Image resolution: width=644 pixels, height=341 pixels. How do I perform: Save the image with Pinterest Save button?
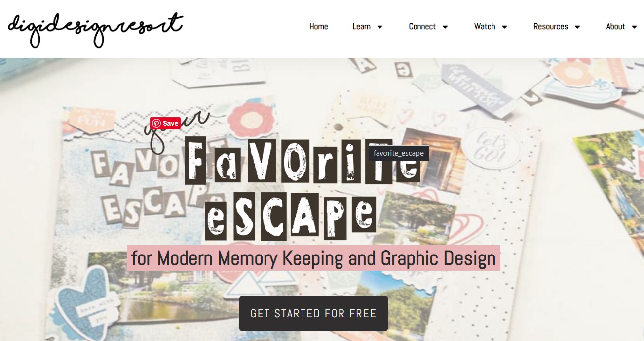tap(165, 124)
